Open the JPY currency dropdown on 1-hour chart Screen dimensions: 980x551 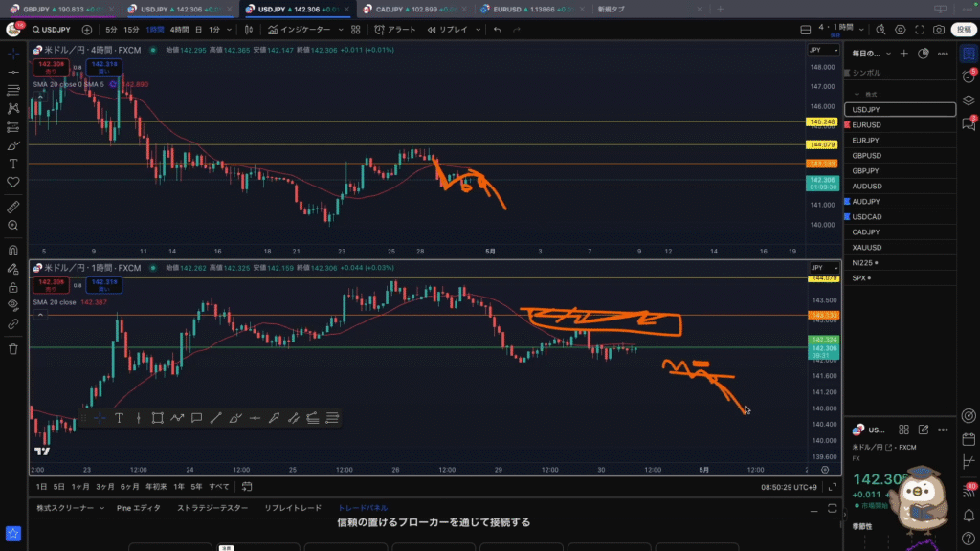[x=823, y=268]
